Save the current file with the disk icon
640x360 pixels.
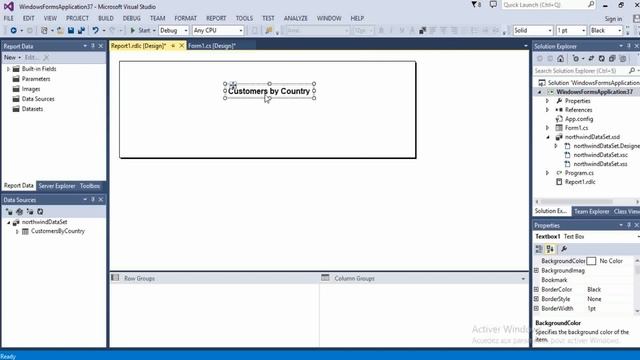click(71, 31)
